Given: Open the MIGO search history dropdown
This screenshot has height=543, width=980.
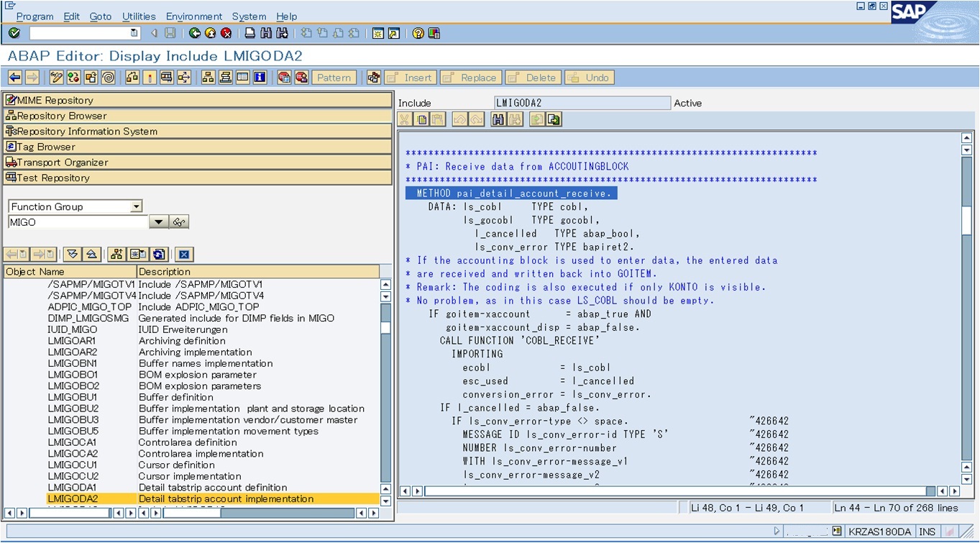Looking at the screenshot, I should 158,222.
